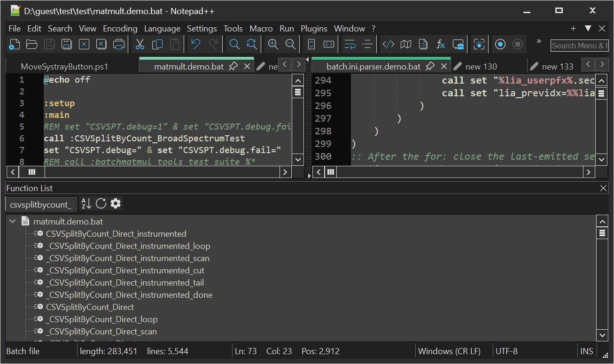Image resolution: width=614 pixels, height=364 pixels.
Task: Click the Zoom Out magnifier icon
Action: 290,45
